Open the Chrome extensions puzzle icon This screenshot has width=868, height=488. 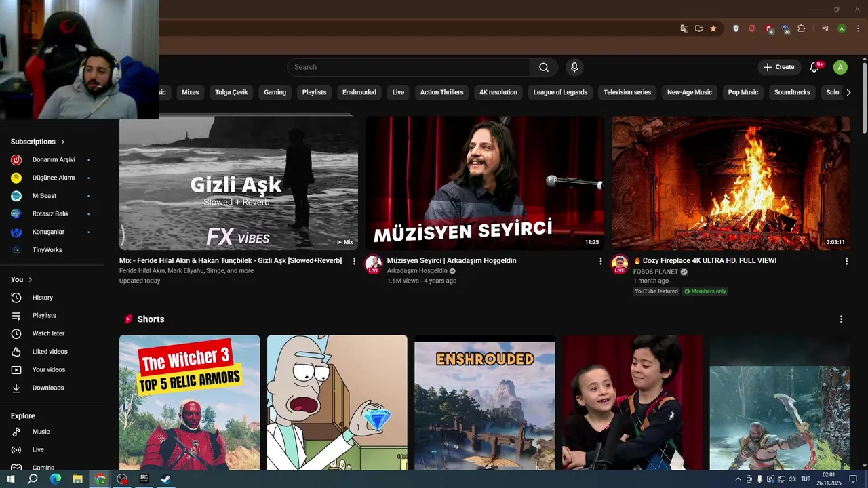(802, 28)
